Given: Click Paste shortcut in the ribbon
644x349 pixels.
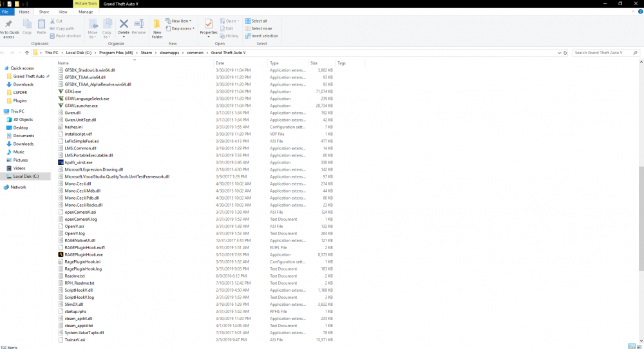Looking at the screenshot, I should (65, 35).
